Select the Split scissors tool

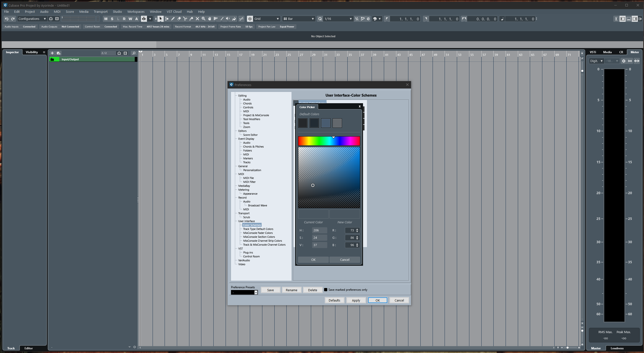click(185, 19)
